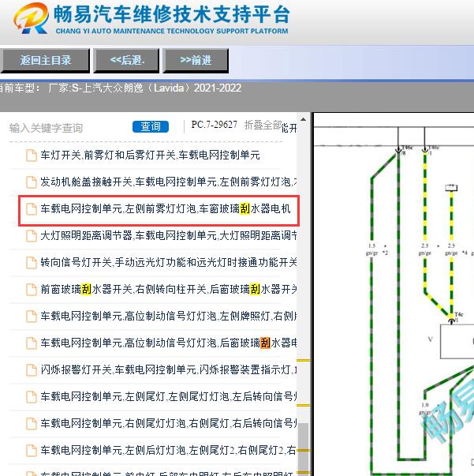Click document icon beside 前窗玻璃刮水器开关 entry

(x=32, y=289)
